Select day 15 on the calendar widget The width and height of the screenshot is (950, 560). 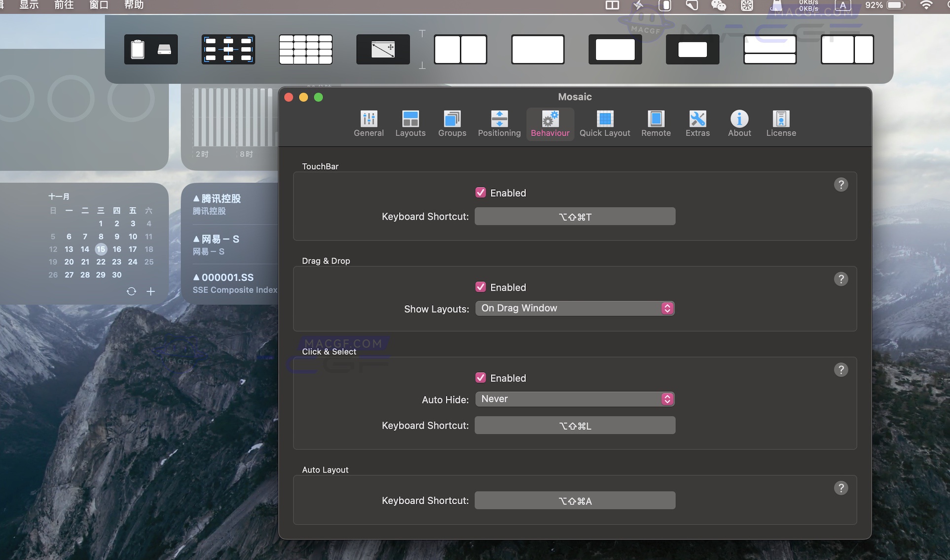tap(101, 249)
